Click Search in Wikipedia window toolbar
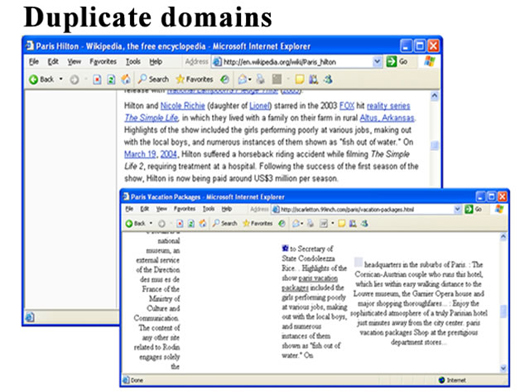Screen dimensions: 520x392 [x=154, y=79]
